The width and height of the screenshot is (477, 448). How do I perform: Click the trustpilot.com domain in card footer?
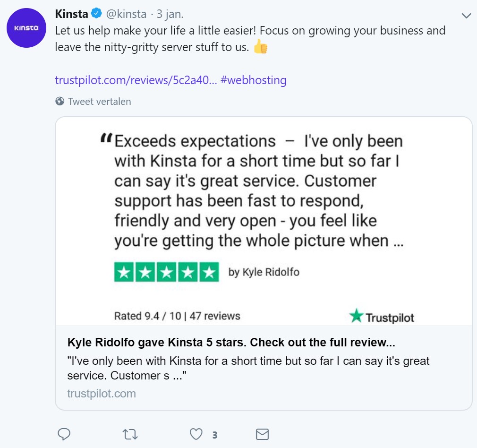[102, 393]
